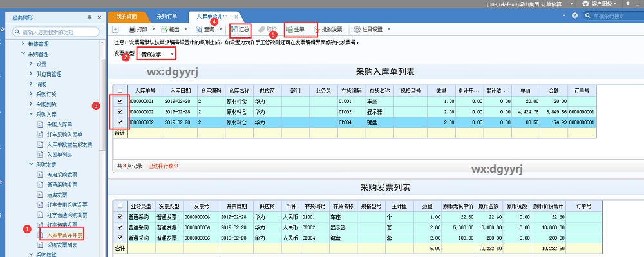Screen dimensions: 644x257
Task: Open the dropdown arrow next to 打印
Action: 154,30
